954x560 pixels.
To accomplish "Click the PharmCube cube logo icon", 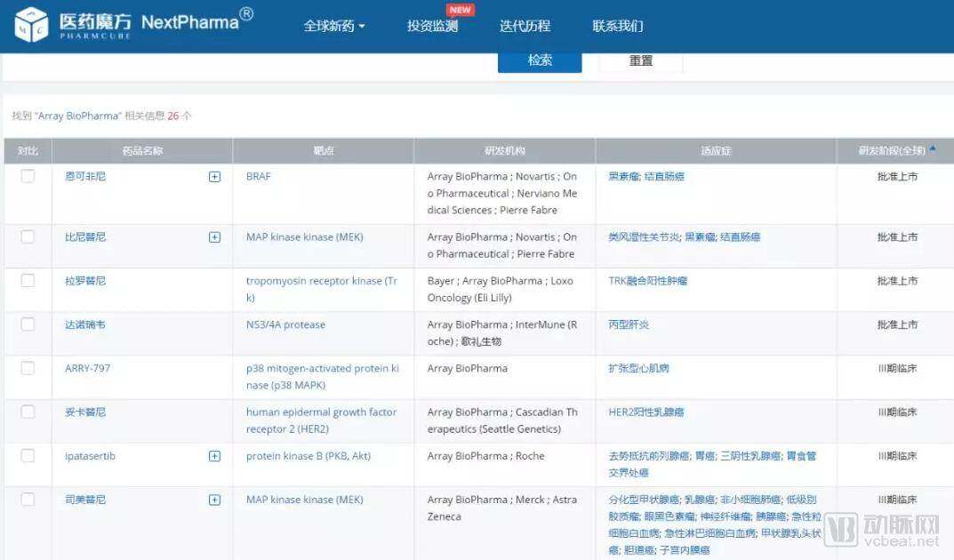I will coord(31,24).
